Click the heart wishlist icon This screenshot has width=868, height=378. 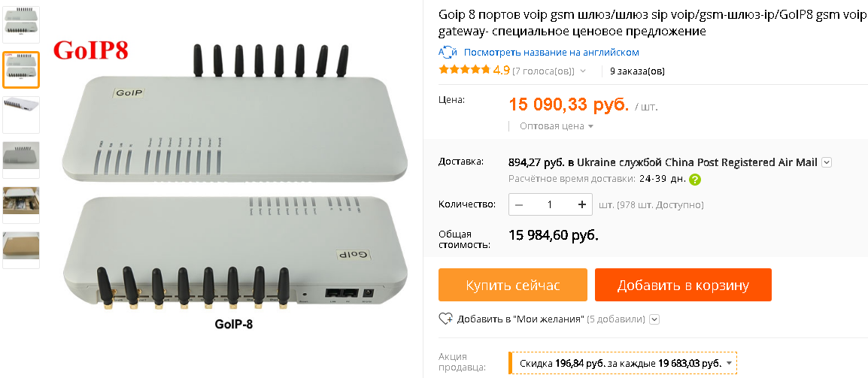445,319
